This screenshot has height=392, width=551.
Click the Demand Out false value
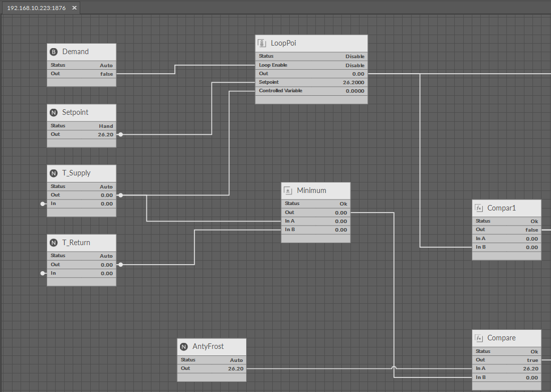(106, 74)
